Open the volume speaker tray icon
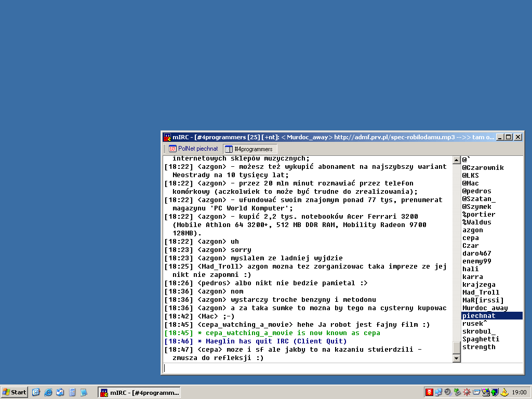This screenshot has width=532, height=399. pos(448,392)
